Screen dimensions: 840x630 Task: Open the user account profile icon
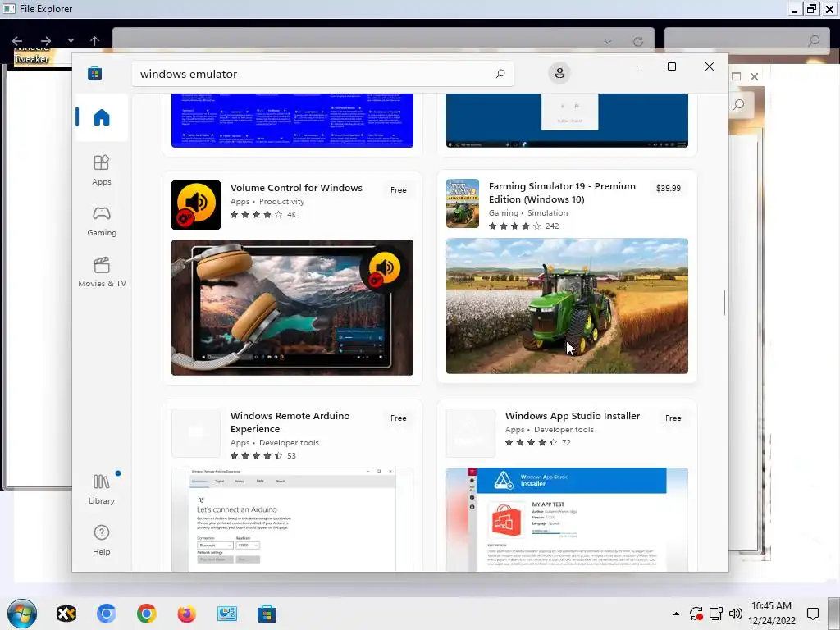coord(559,73)
